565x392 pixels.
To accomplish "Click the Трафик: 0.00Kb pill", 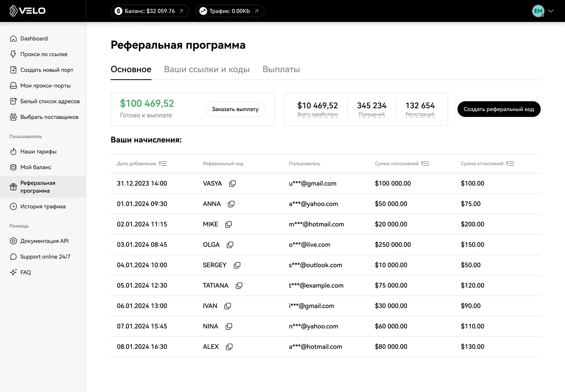I will pyautogui.click(x=230, y=11).
